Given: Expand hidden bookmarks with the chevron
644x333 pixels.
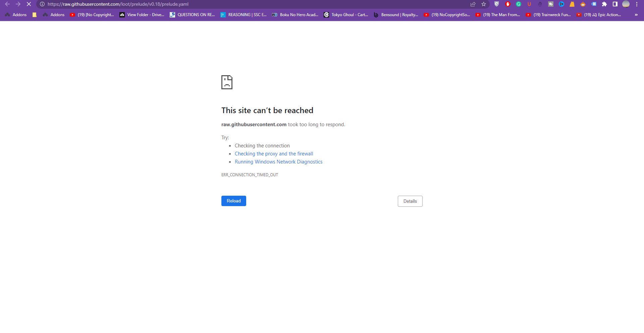Looking at the screenshot, I should coord(636,15).
